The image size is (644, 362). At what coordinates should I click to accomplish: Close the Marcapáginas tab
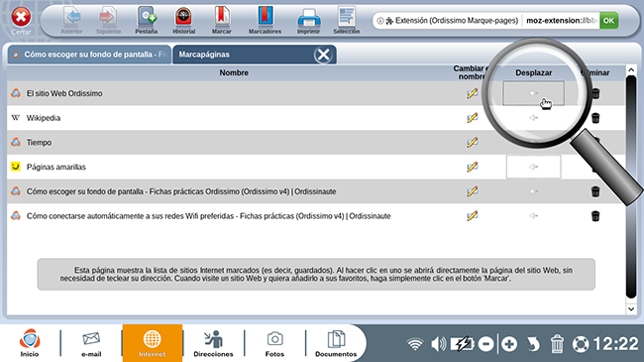tap(323, 55)
